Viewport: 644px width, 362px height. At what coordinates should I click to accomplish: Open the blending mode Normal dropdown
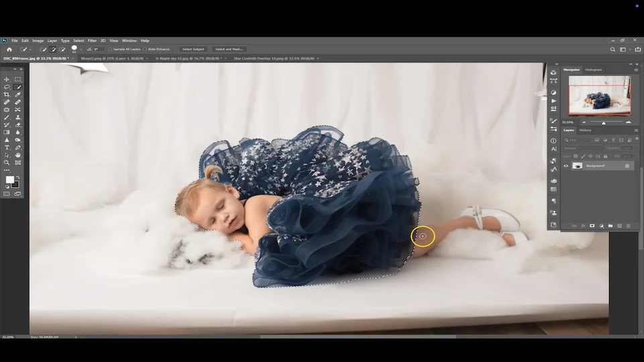click(x=584, y=148)
